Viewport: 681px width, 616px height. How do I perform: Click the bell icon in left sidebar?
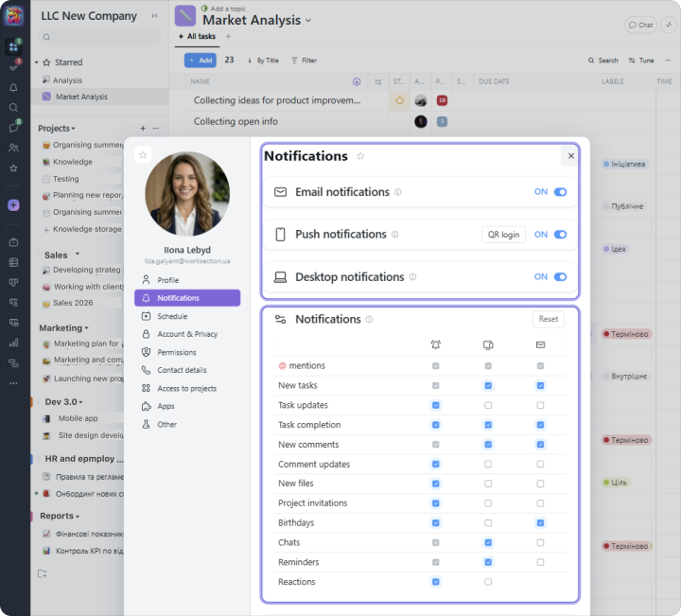[x=13, y=87]
